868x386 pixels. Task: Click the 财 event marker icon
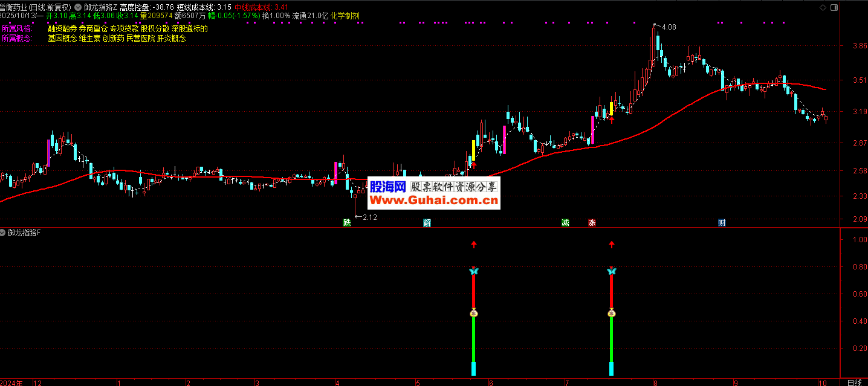(x=721, y=223)
